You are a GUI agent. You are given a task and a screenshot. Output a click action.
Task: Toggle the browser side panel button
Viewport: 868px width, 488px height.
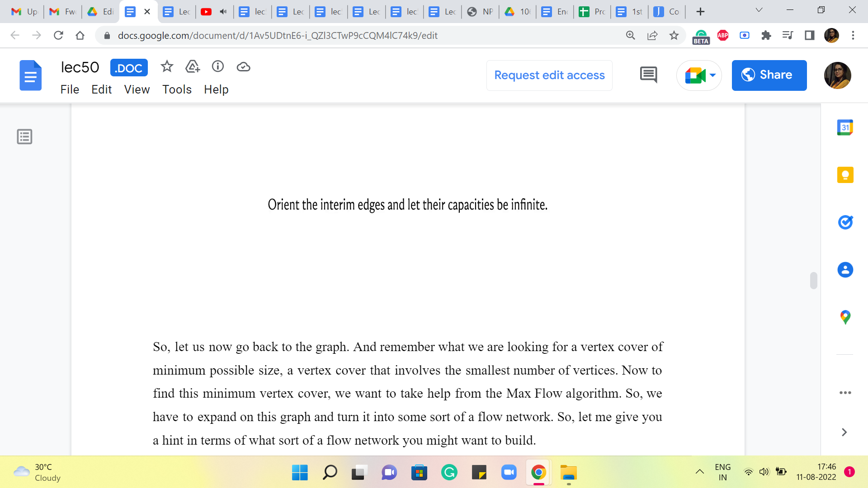pyautogui.click(x=810, y=35)
